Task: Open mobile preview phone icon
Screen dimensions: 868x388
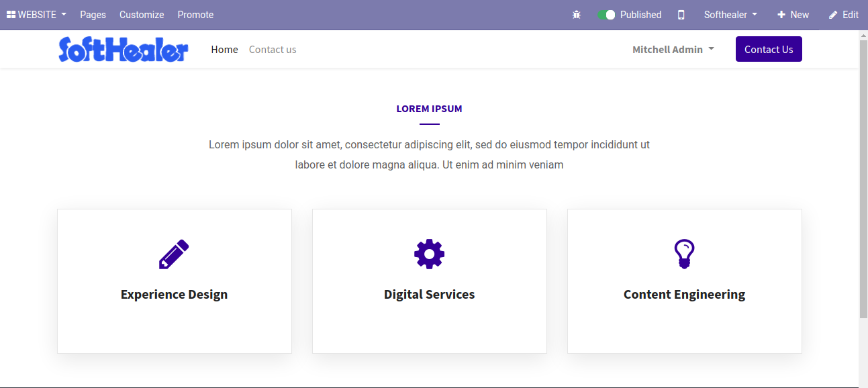Action: (681, 15)
